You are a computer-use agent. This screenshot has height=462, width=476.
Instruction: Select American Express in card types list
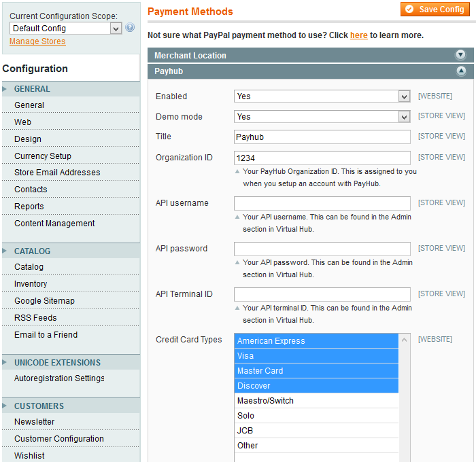(x=316, y=341)
